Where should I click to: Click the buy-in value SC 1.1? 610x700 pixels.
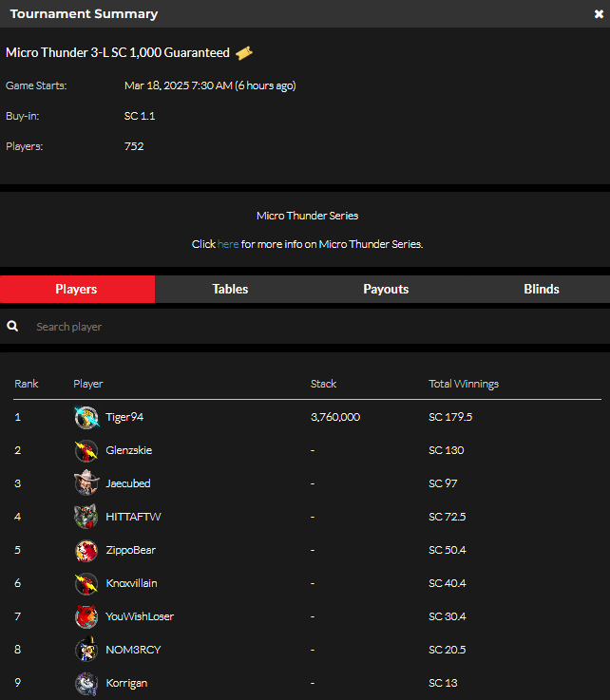(140, 116)
